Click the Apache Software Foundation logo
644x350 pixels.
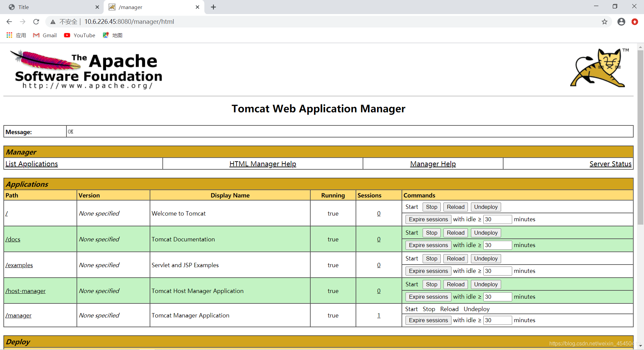(86, 69)
